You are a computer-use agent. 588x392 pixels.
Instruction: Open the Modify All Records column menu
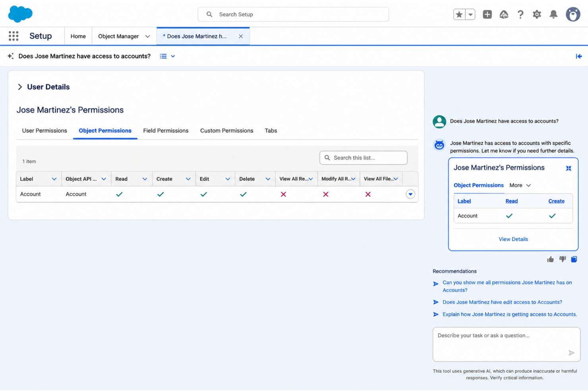click(x=353, y=179)
